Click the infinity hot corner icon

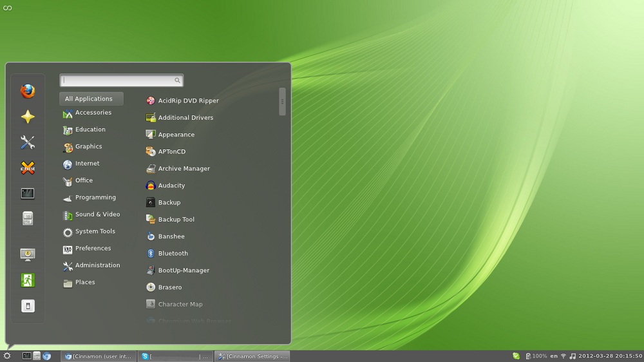click(7, 8)
